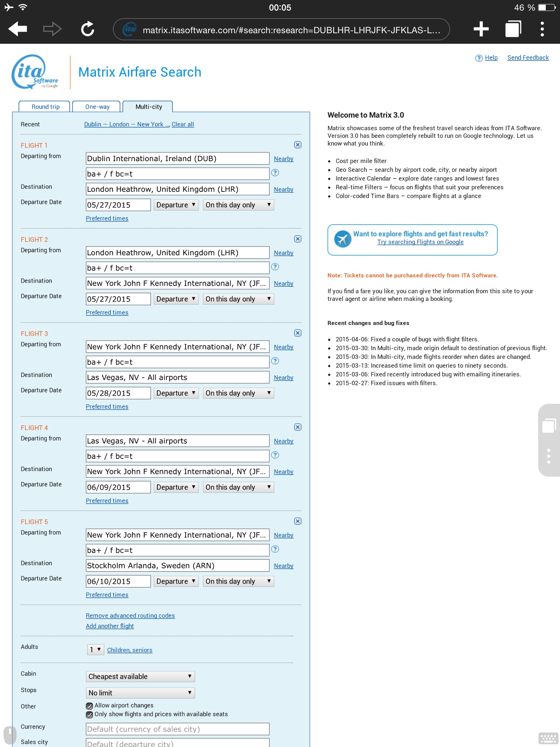Open the browser tabs overview icon

(513, 29)
